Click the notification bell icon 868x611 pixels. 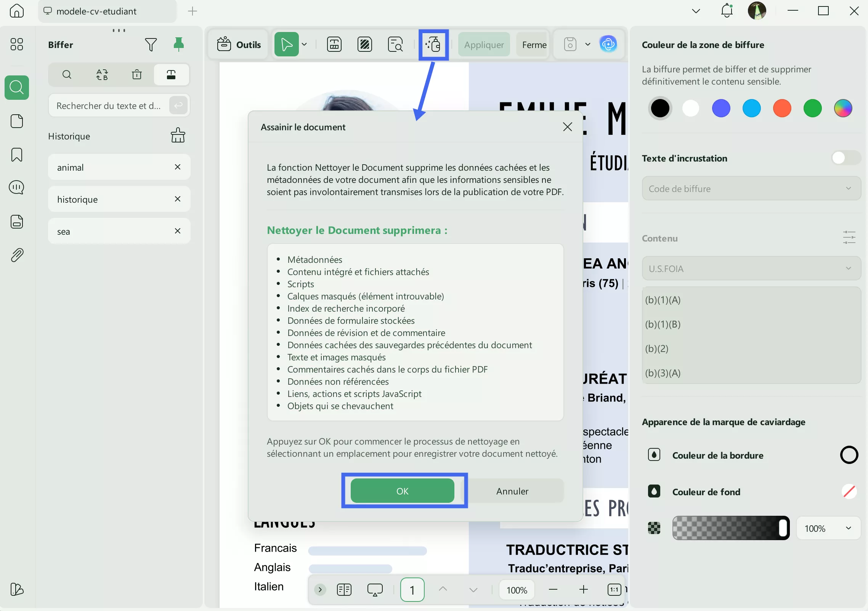[x=727, y=11]
